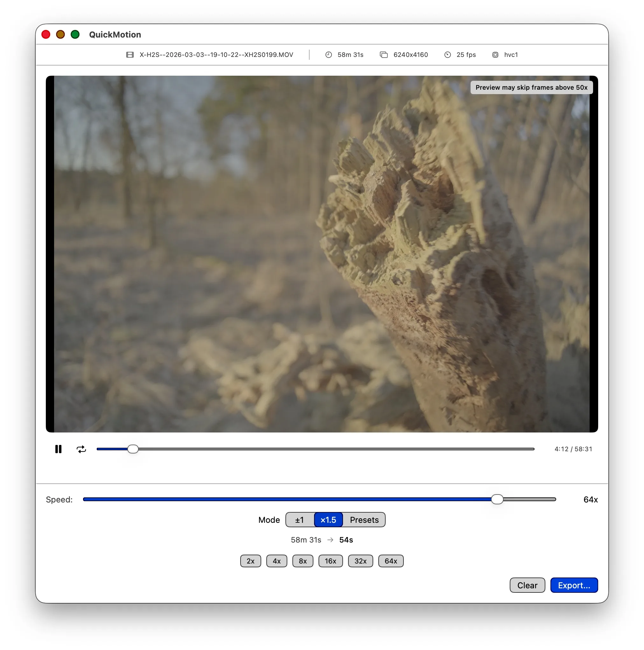Click the duration clock icon
The width and height of the screenshot is (644, 650).
pyautogui.click(x=329, y=55)
